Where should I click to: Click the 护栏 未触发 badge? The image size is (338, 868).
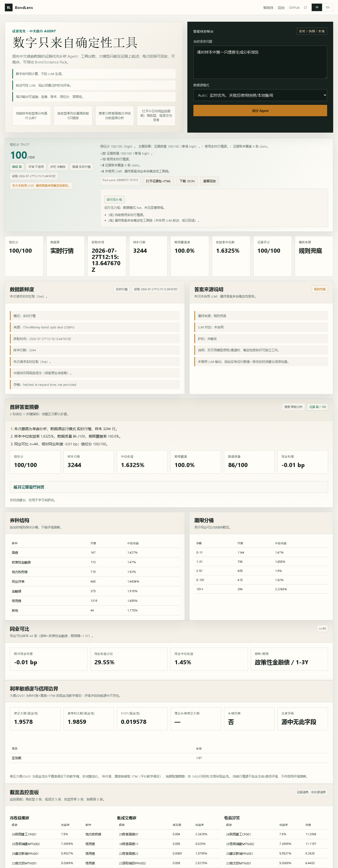[x=58, y=167]
